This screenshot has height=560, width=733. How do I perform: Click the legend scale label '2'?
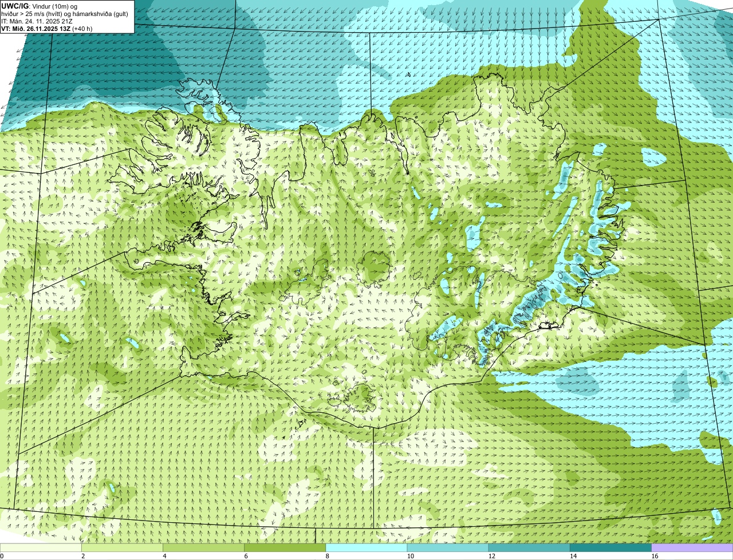pos(84,556)
